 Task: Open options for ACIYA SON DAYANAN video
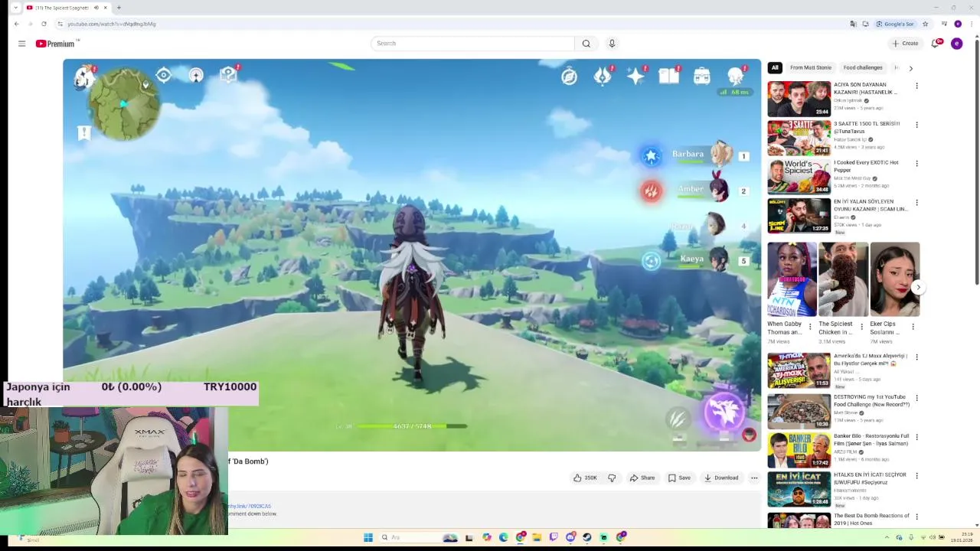click(916, 86)
